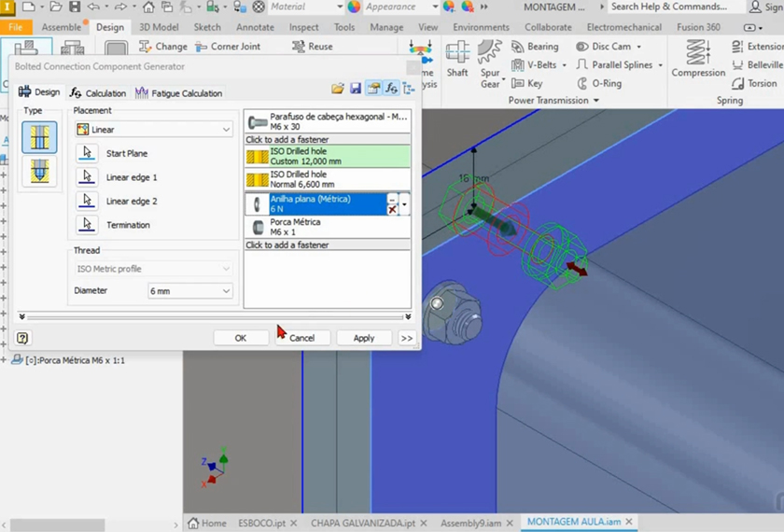
Task: Pick the Start Plane selector button
Action: 87,153
